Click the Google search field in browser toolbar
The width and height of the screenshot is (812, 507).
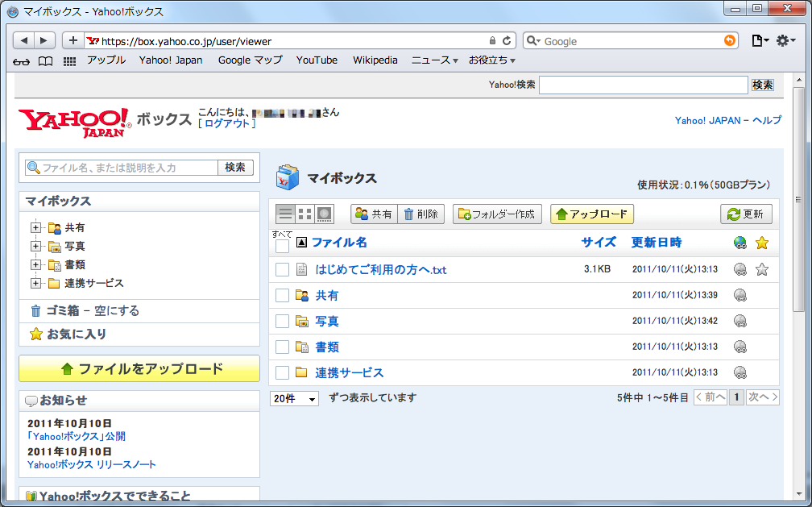[632, 41]
